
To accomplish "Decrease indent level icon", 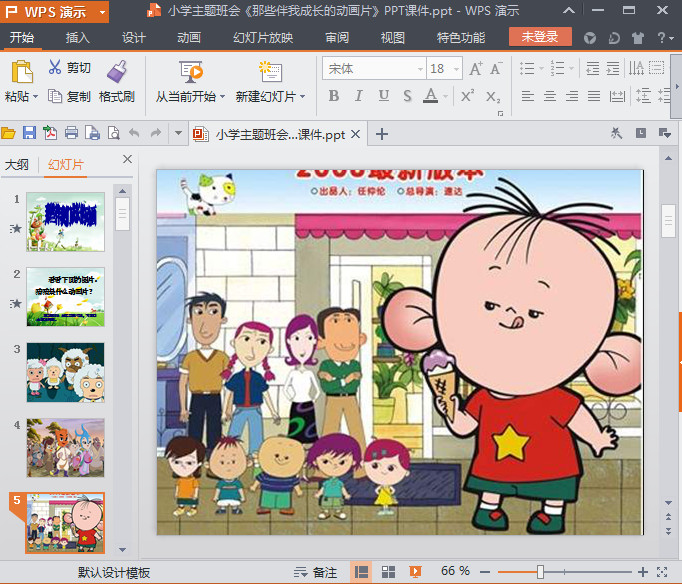I will (592, 68).
